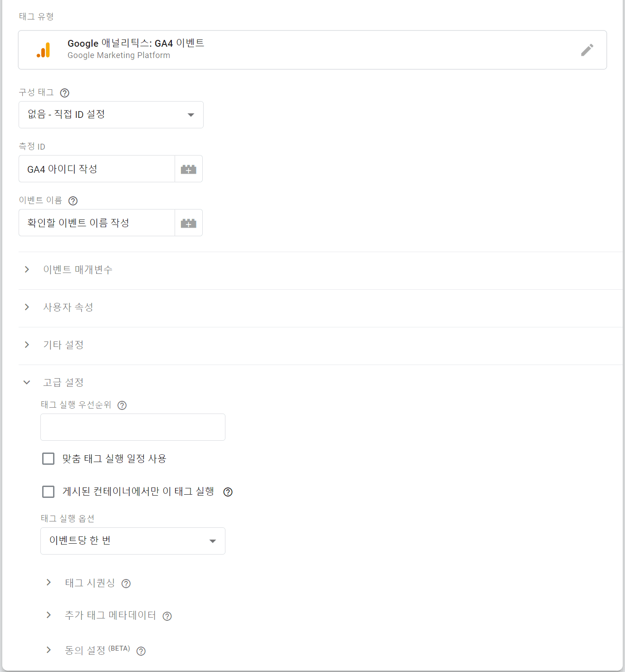Click the 태그 실행 우선순위 input field

pyautogui.click(x=133, y=427)
